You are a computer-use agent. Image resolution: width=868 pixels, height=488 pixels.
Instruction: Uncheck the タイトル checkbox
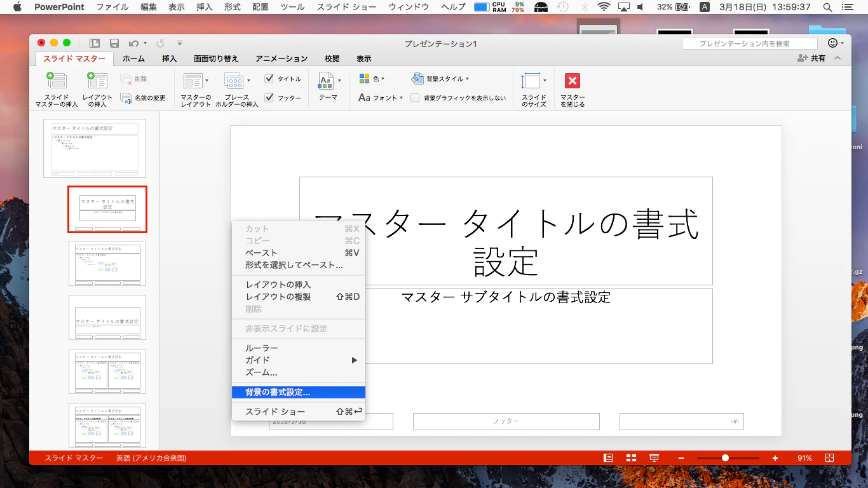click(x=269, y=79)
